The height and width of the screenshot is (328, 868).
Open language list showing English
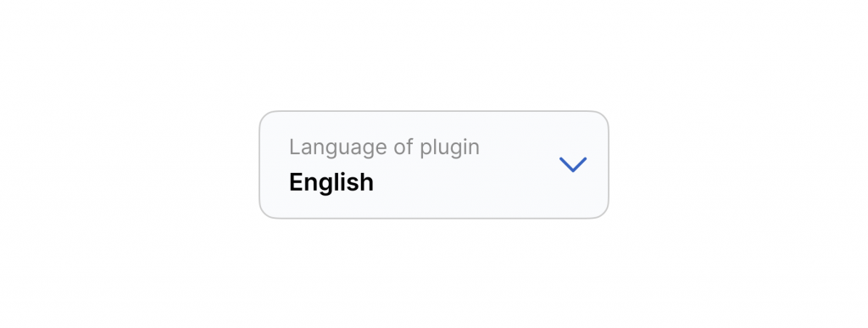pos(434,164)
